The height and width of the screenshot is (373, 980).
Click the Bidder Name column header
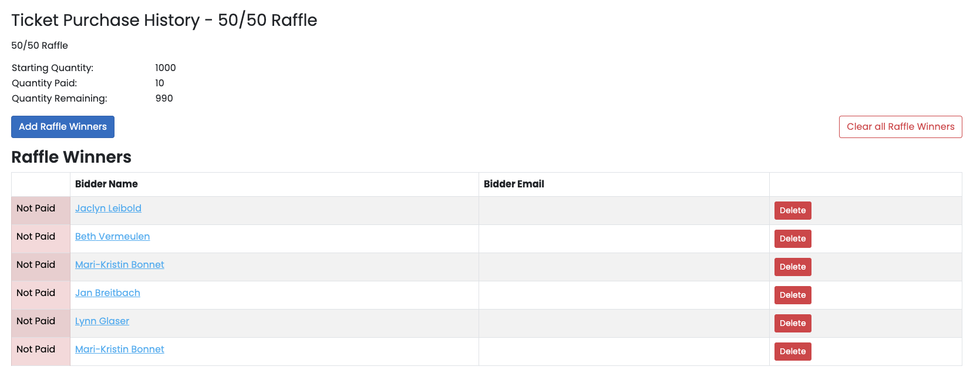tap(106, 184)
